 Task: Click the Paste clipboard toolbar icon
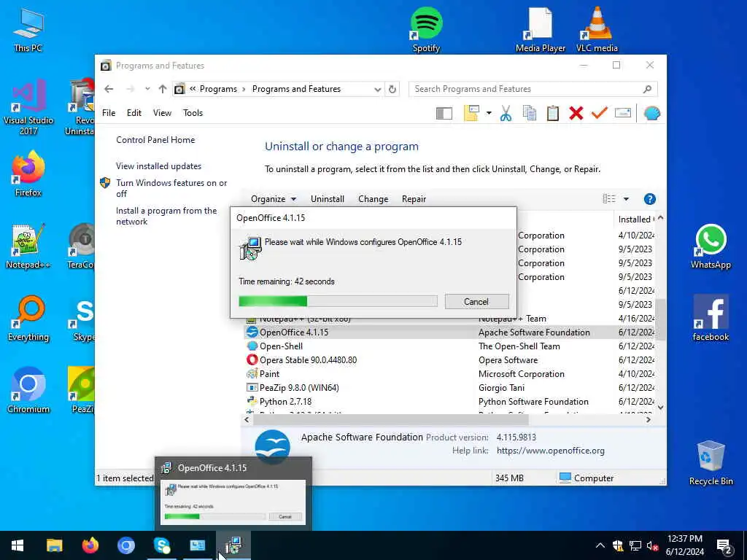[553, 113]
